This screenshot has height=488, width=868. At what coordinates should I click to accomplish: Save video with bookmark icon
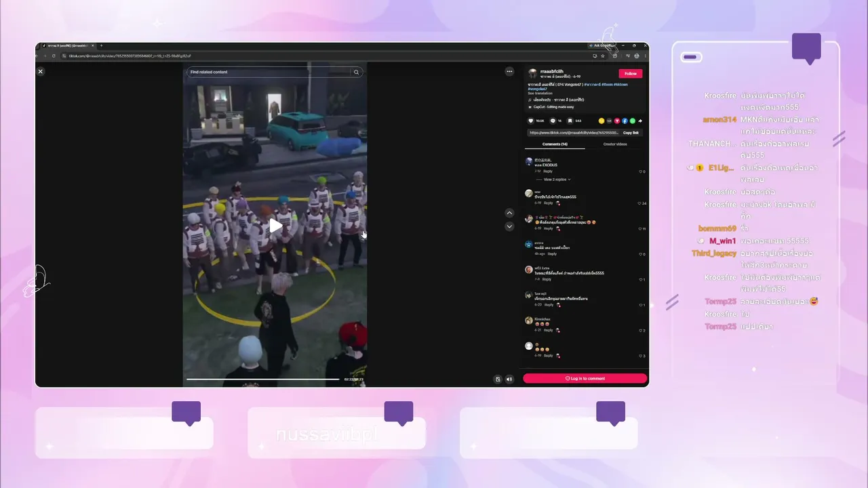[570, 121]
